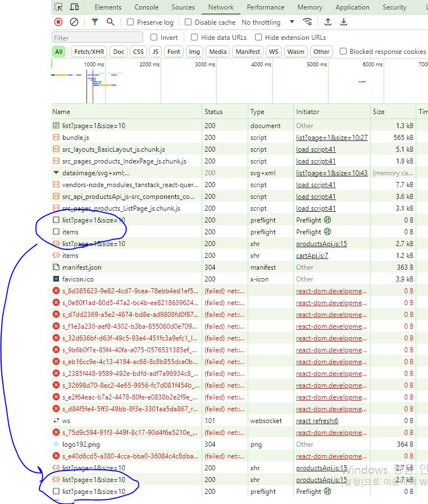This screenshot has width=428, height=504.
Task: Select the logo192.png request row
Action: [239, 444]
